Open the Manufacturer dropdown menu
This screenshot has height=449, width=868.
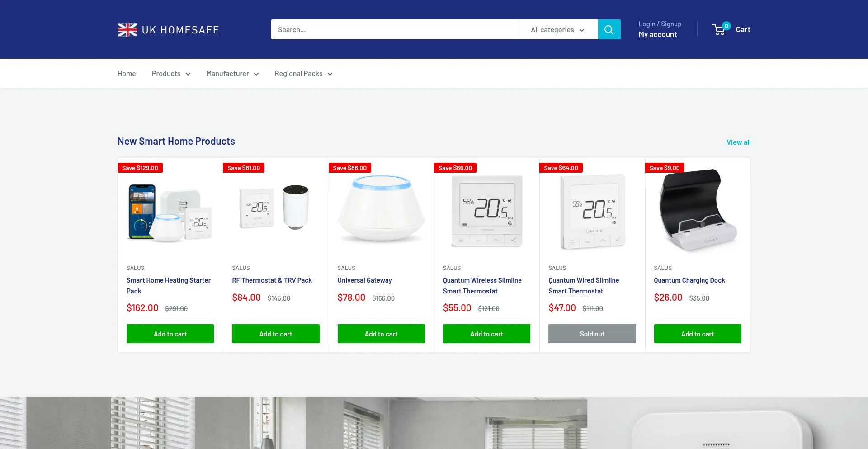click(232, 74)
